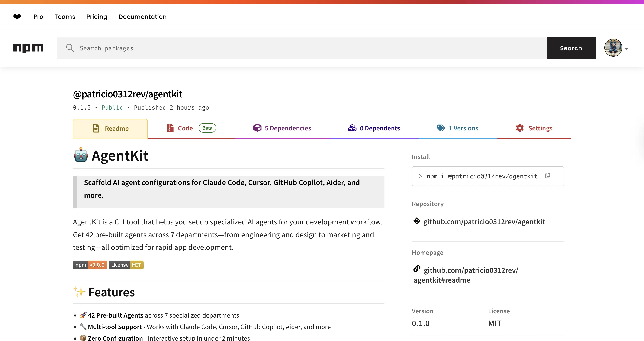Open the Pro page link
Image resolution: width=644 pixels, height=341 pixels.
38,17
